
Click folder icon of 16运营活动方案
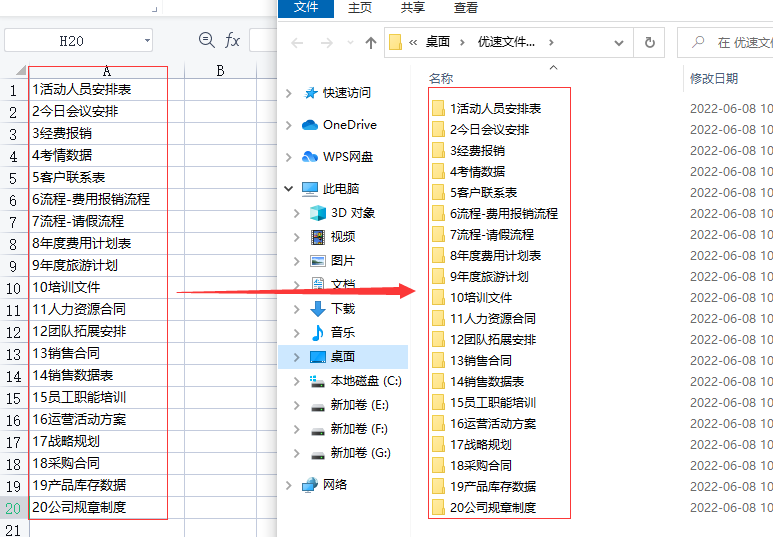click(438, 424)
